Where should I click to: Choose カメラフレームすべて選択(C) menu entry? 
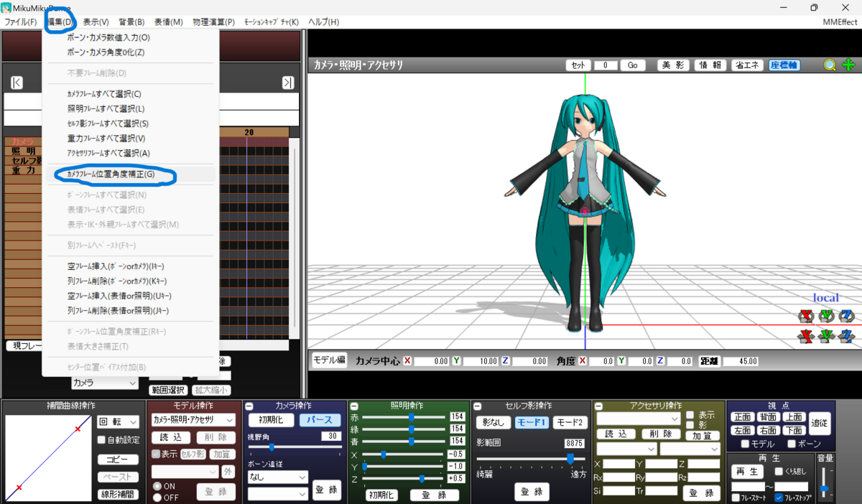coord(131,93)
